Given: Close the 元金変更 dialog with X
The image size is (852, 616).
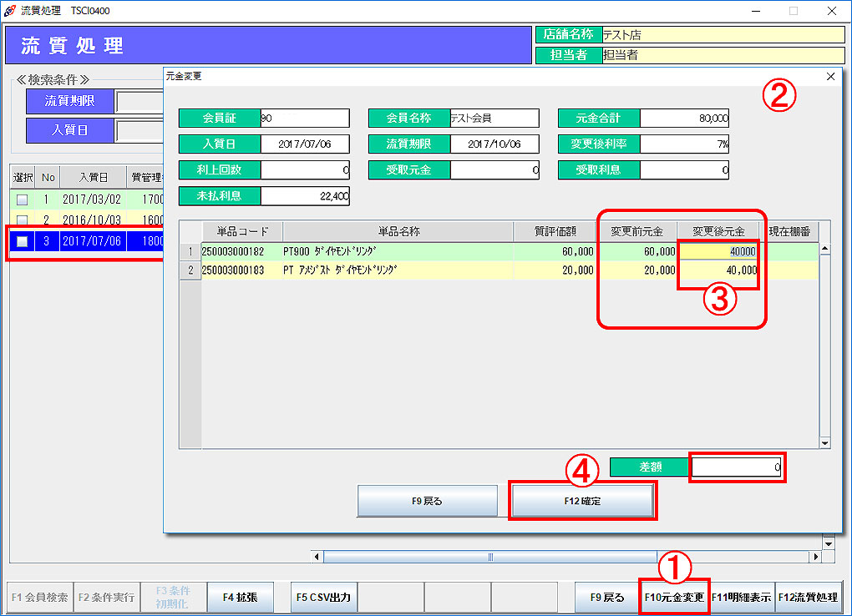Looking at the screenshot, I should [x=830, y=76].
